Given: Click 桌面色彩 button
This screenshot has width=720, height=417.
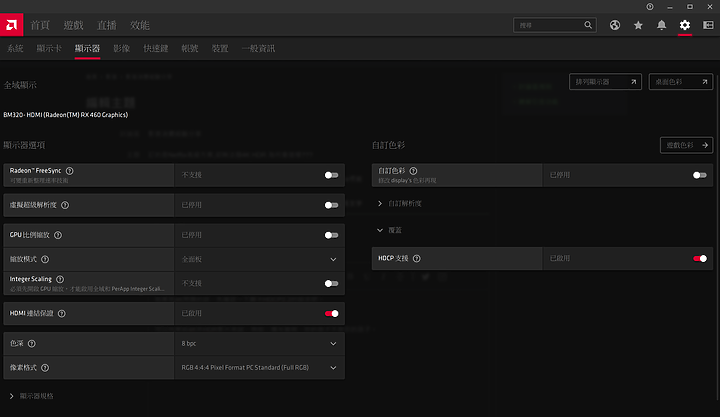Looking at the screenshot, I should point(681,82).
